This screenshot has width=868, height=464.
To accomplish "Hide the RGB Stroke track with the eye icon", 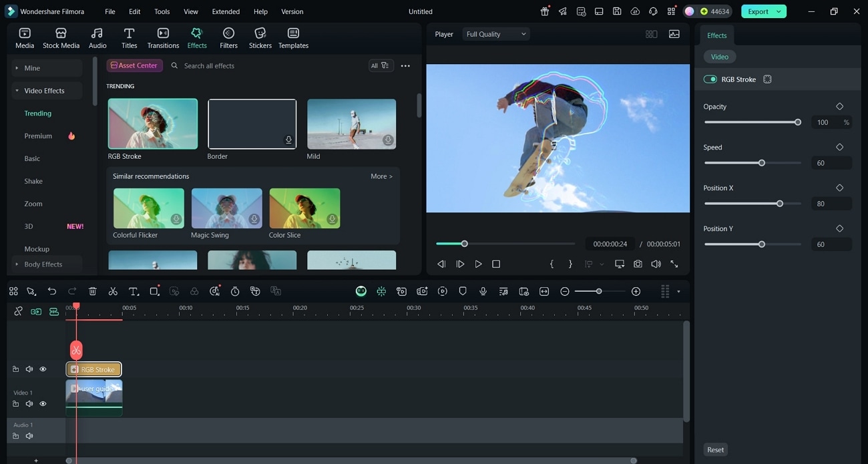I will (x=43, y=369).
